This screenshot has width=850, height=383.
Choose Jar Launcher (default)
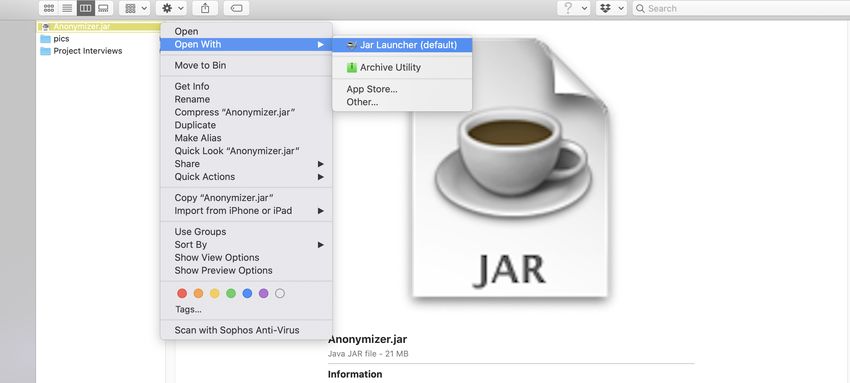point(402,45)
